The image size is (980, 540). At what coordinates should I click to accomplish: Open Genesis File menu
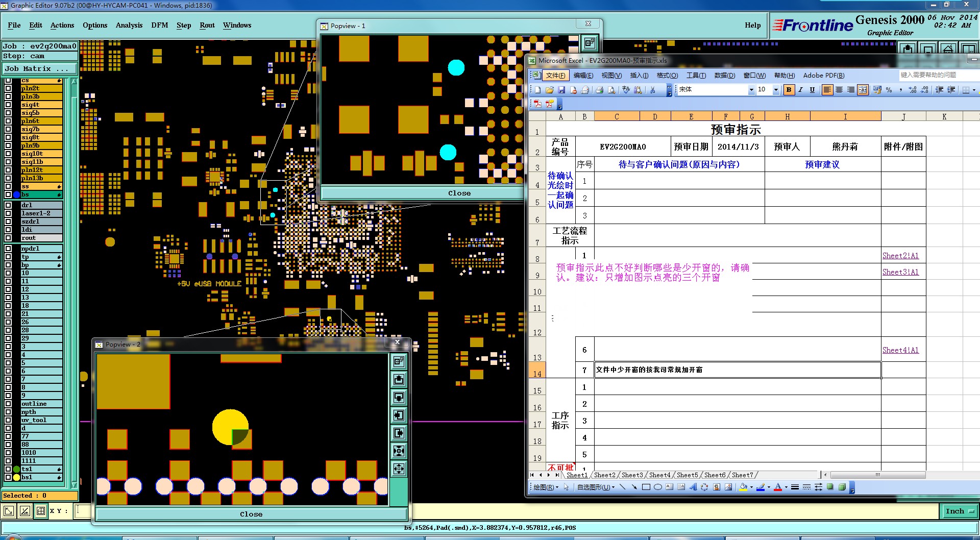tap(14, 25)
